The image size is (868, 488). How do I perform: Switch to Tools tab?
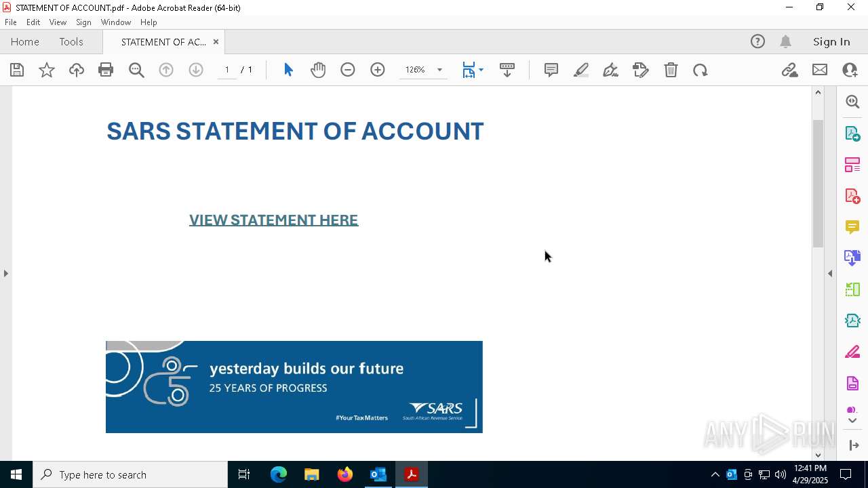point(71,41)
